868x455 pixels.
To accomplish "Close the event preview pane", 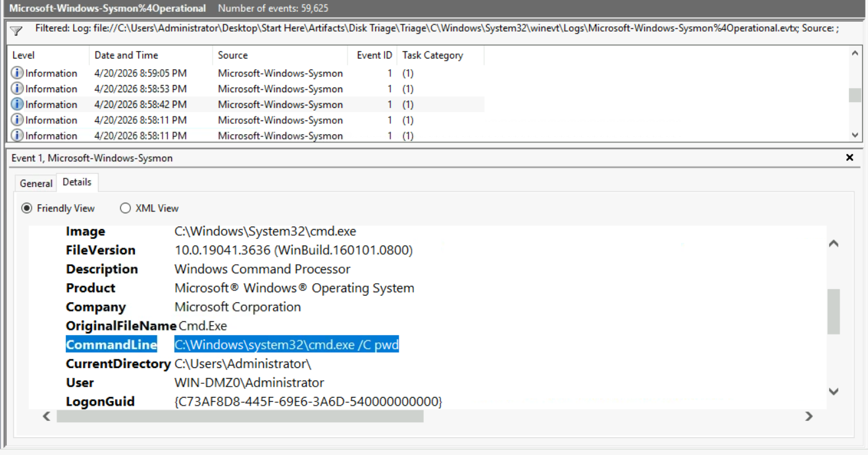I will coord(849,157).
